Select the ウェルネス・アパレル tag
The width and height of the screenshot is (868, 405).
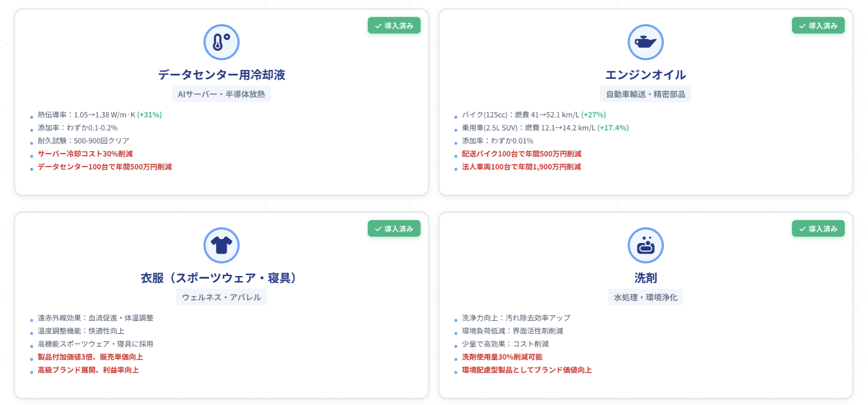pos(221,297)
